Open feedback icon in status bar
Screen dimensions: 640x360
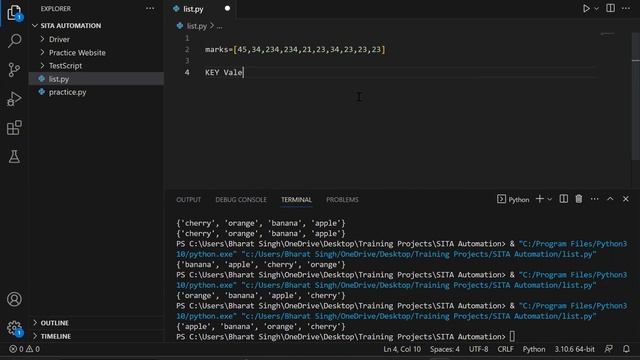608,349
